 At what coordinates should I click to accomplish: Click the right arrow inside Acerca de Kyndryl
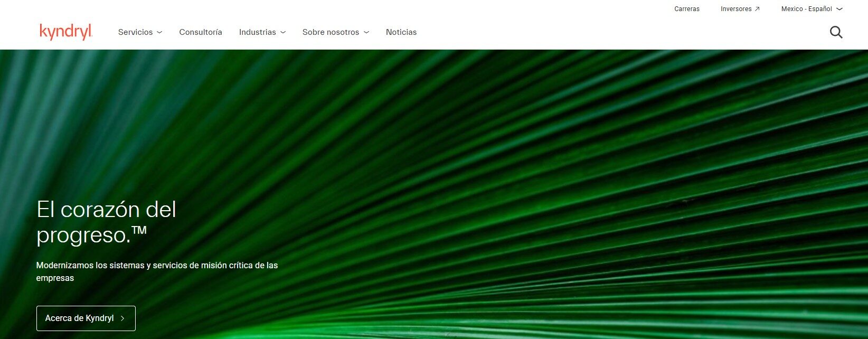[122, 318]
